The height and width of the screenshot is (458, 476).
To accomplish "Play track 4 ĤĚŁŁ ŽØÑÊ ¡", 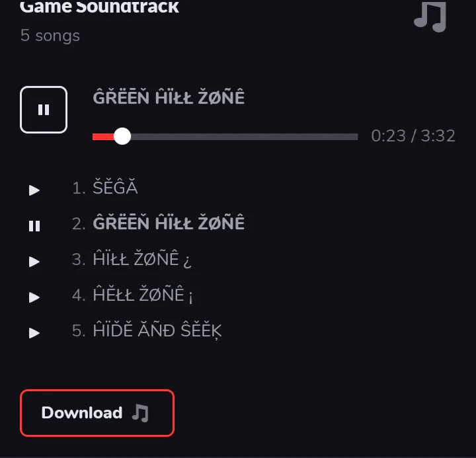I will [x=34, y=297].
